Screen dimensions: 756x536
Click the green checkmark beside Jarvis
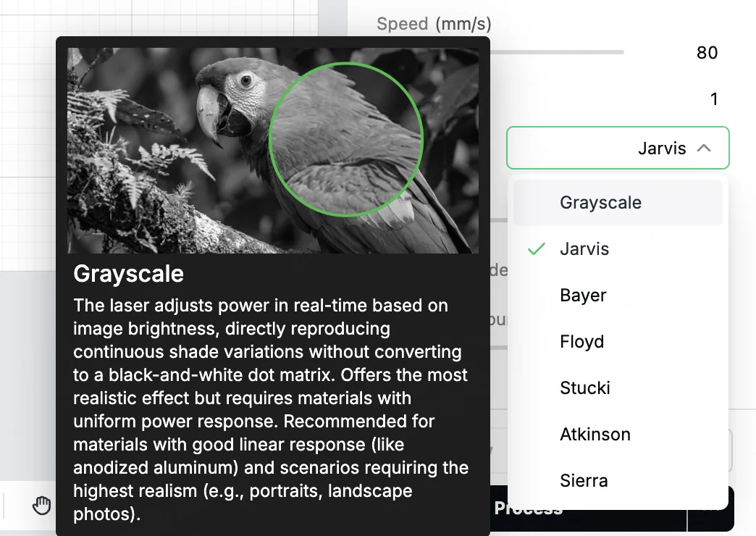(536, 249)
